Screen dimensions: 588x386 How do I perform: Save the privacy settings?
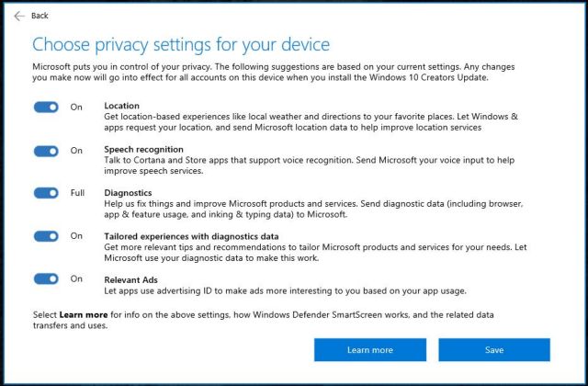pos(493,349)
